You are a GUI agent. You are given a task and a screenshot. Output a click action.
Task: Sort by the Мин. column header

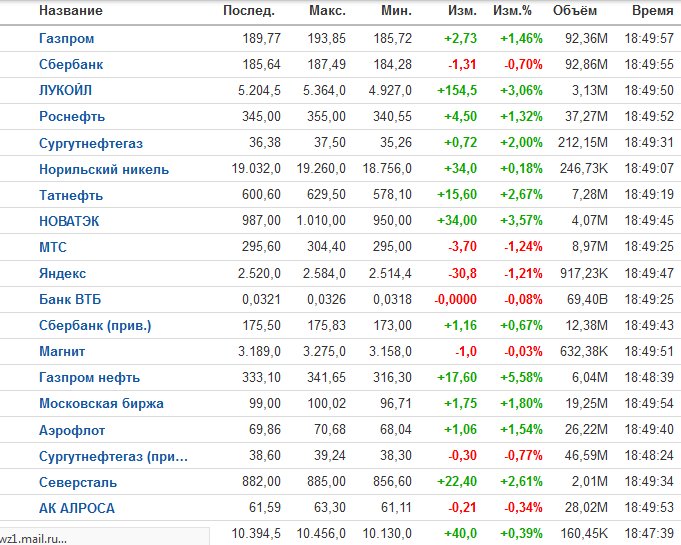(x=397, y=10)
